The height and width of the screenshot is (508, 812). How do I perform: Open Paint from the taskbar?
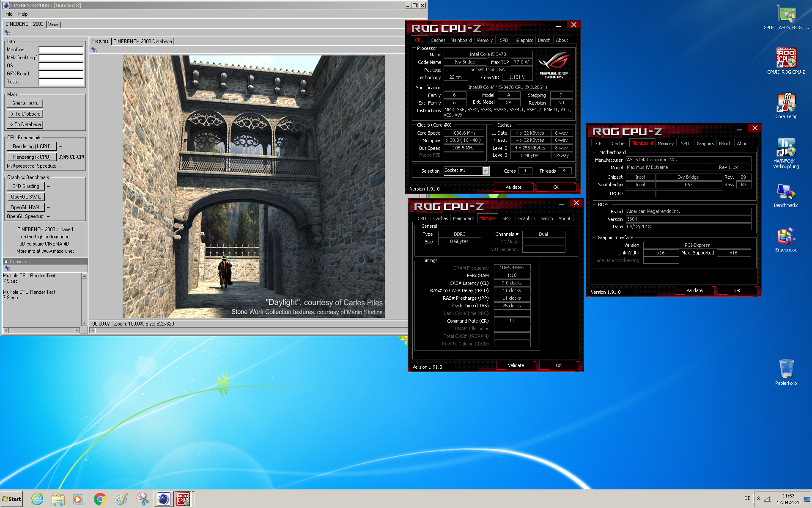(121, 499)
